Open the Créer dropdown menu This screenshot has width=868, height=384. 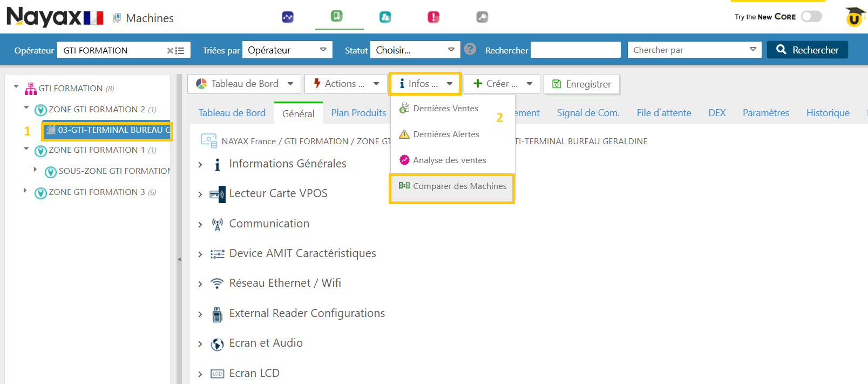tap(502, 84)
